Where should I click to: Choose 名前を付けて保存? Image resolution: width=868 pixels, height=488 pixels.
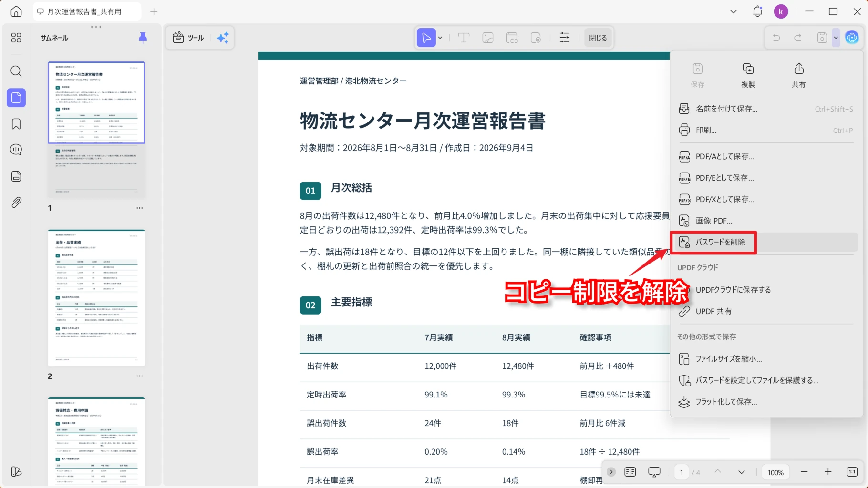(766, 109)
